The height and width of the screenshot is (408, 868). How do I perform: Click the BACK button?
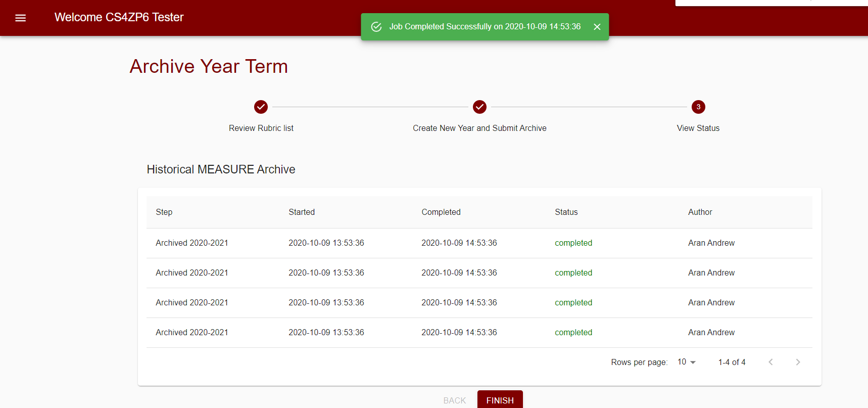[455, 400]
